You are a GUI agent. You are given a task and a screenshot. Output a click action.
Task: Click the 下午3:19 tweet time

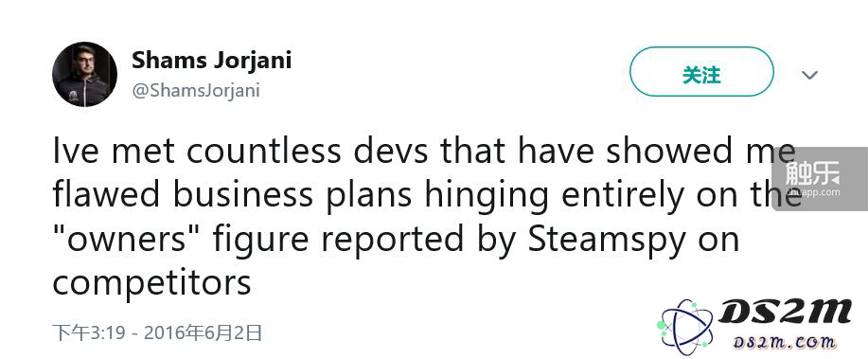[x=91, y=332]
